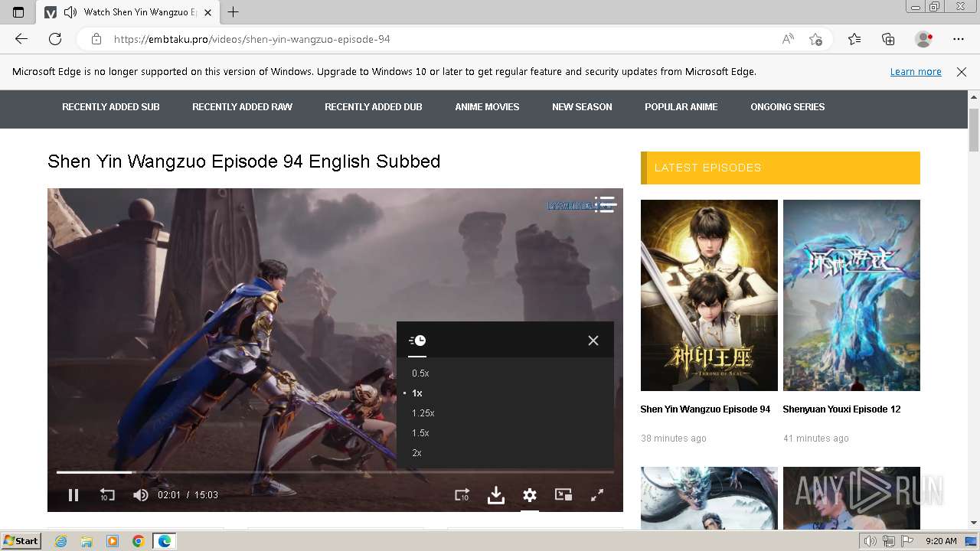
Task: Select the playback speed tab icon
Action: [x=417, y=341]
